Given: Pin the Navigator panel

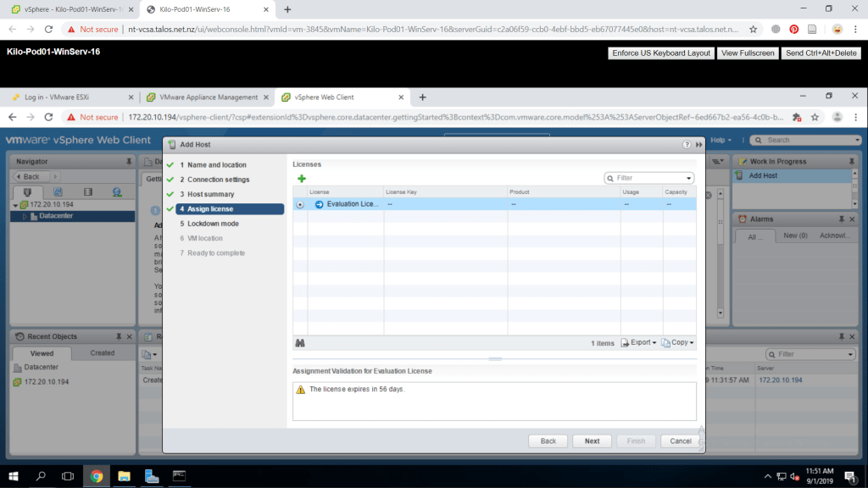Looking at the screenshot, I should click(x=129, y=161).
